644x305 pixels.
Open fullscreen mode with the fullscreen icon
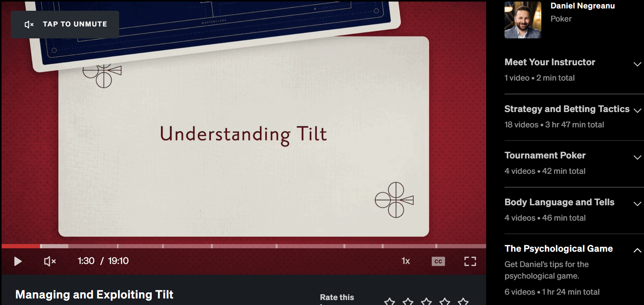tap(470, 261)
